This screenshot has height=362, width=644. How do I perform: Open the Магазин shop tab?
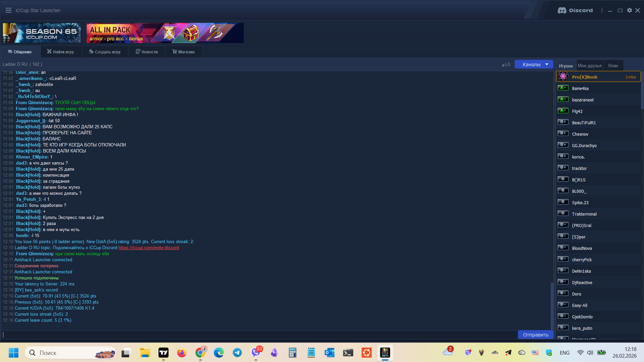184,52
